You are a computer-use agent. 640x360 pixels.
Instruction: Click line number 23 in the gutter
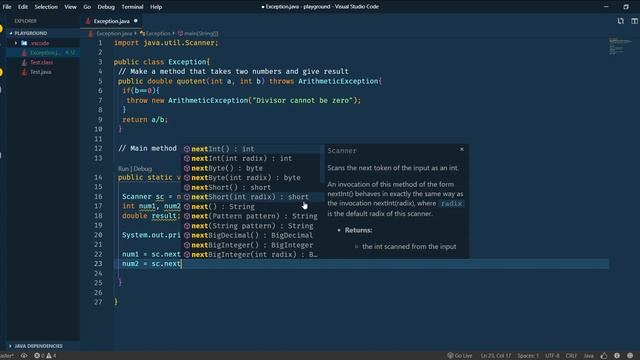98,264
